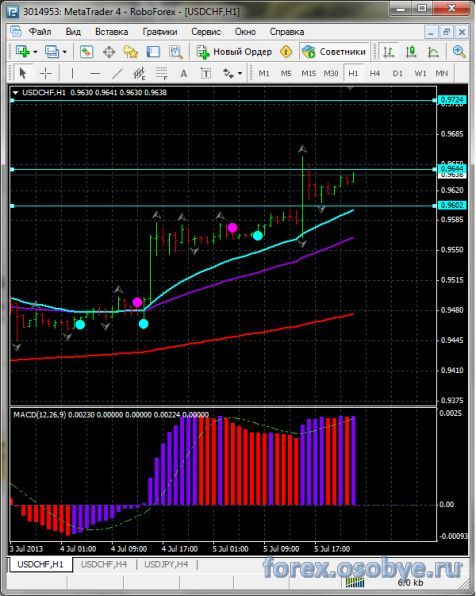Open the Сервис menu
This screenshot has height=596, width=476.
(x=206, y=32)
